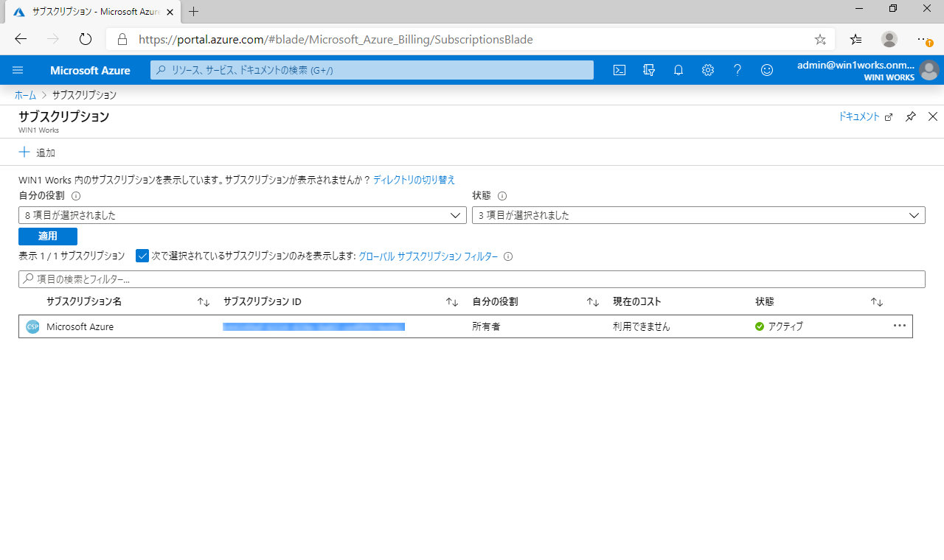Image resolution: width=944 pixels, height=560 pixels.
Task: Open the admin account avatar menu
Action: pos(929,71)
